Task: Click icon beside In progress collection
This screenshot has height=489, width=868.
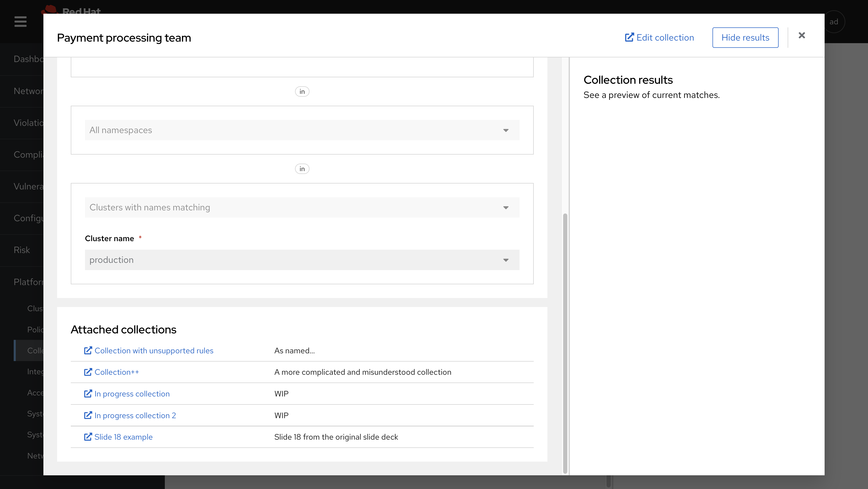Action: click(x=88, y=394)
